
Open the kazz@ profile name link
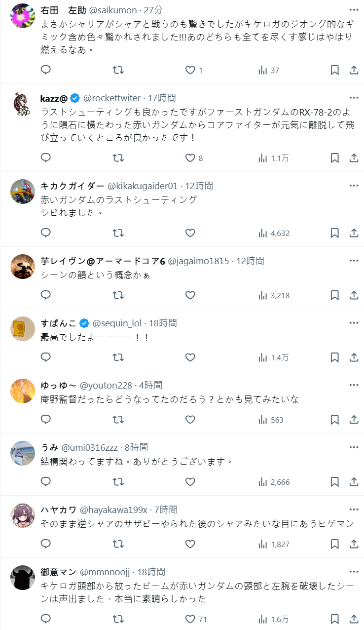pyautogui.click(x=53, y=98)
